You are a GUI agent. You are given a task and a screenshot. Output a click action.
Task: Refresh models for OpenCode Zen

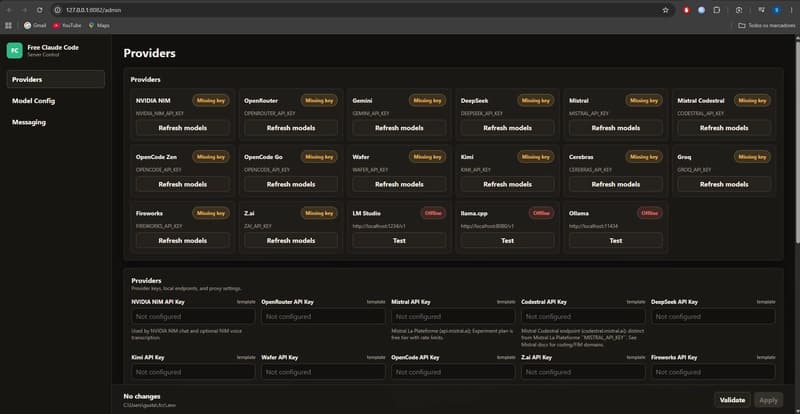183,184
